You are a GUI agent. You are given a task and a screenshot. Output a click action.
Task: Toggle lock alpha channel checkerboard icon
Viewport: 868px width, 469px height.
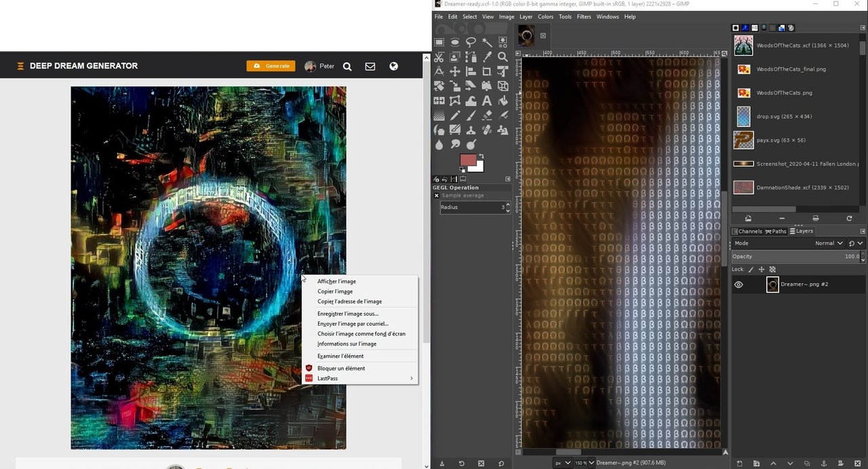(772, 269)
